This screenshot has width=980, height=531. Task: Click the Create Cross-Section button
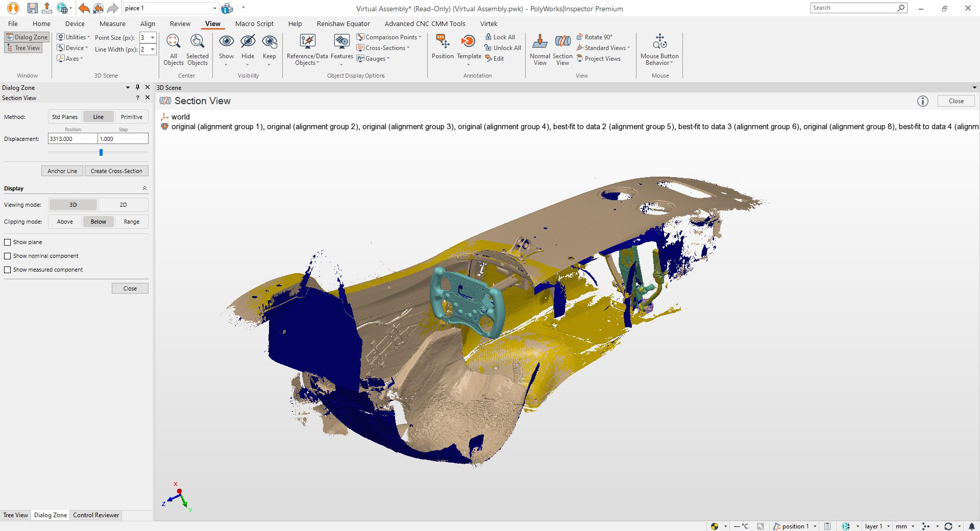[x=116, y=171]
